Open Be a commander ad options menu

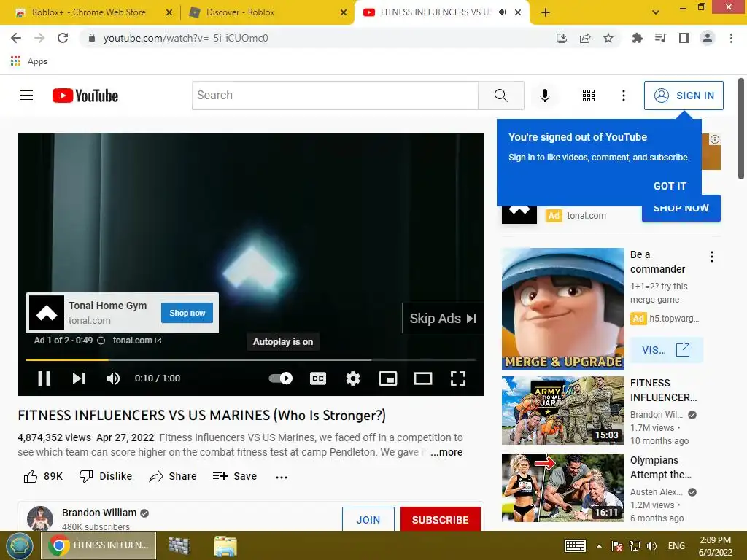(x=712, y=257)
